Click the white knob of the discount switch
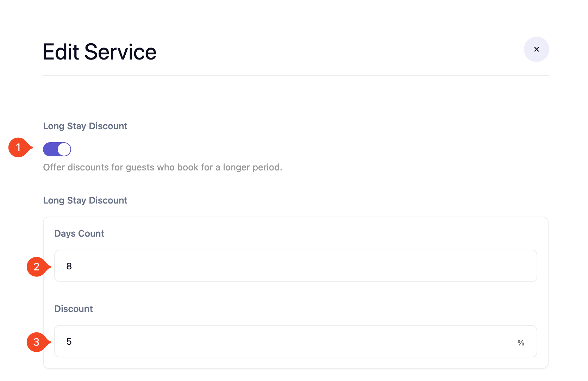Image resolution: width=588 pixels, height=381 pixels. coord(64,149)
